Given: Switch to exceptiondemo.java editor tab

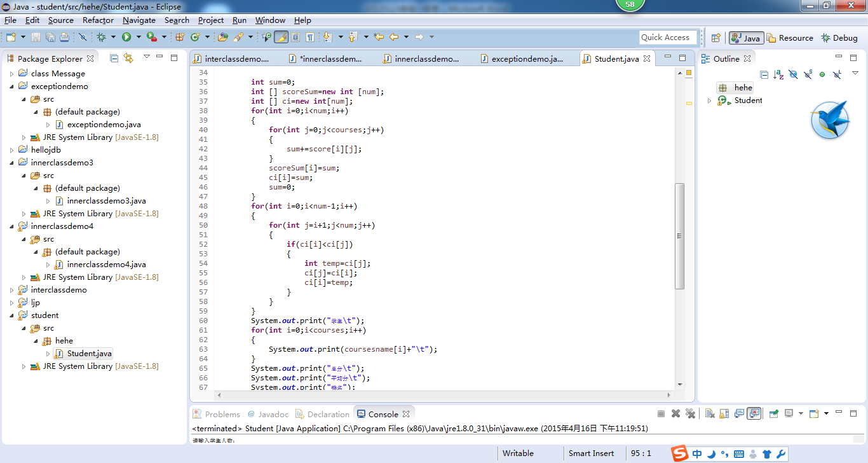Looking at the screenshot, I should 527,59.
